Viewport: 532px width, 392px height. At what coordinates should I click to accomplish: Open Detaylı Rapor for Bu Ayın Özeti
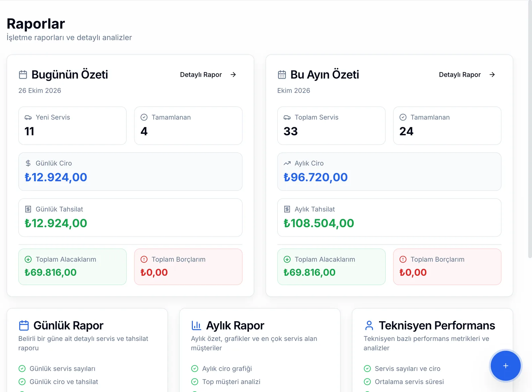467,75
